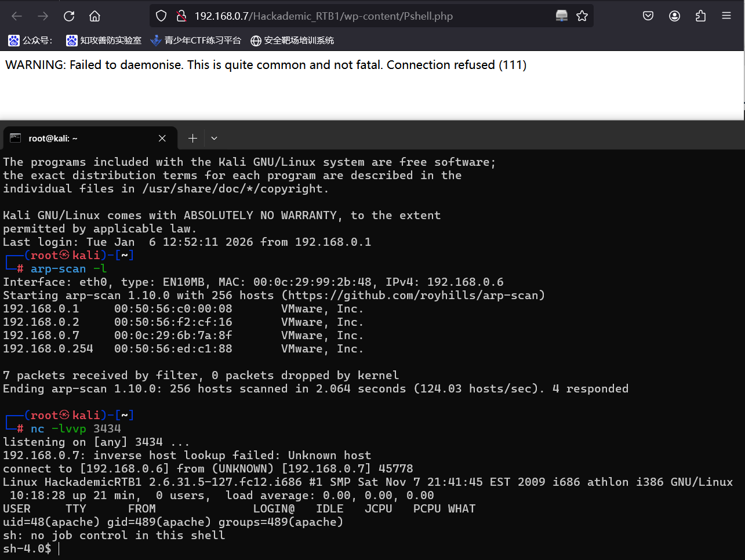
Task: Click the 192.168.0.254 arp-scan result row
Action: tap(183, 348)
